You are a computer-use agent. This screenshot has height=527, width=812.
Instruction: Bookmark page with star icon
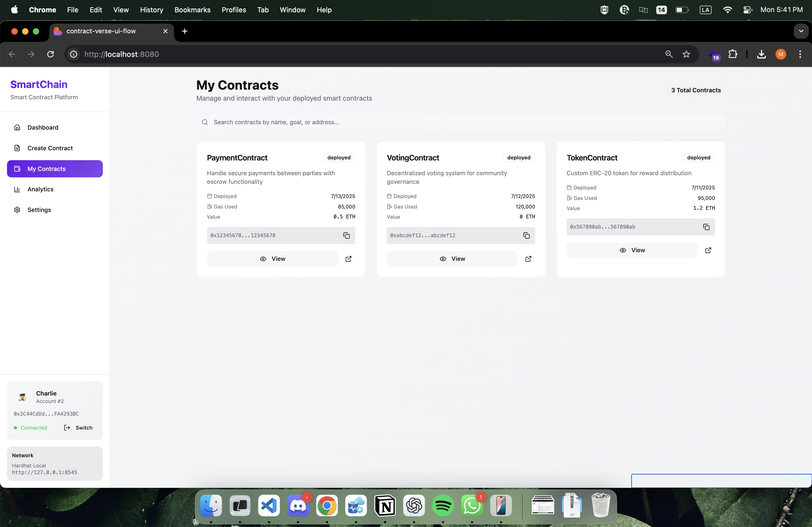pos(686,54)
